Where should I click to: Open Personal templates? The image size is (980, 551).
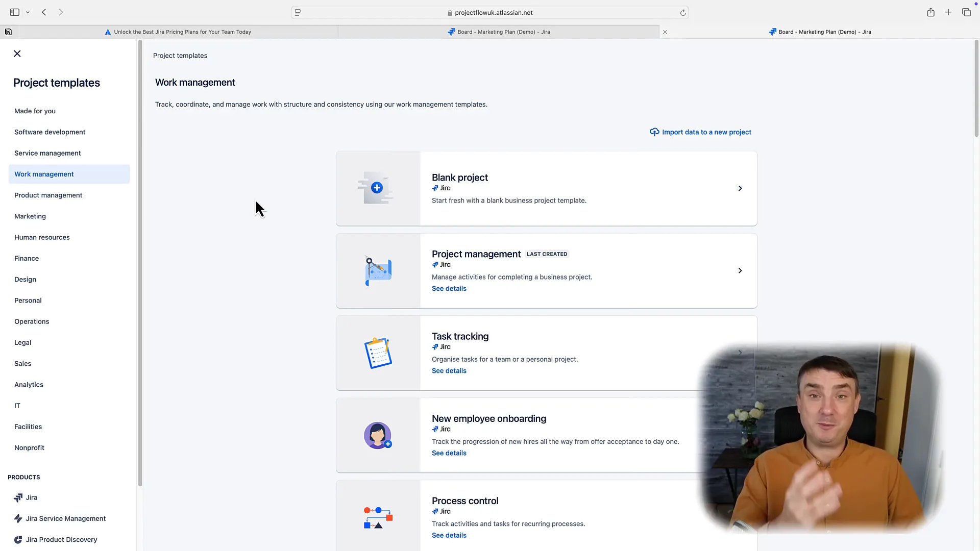click(28, 300)
